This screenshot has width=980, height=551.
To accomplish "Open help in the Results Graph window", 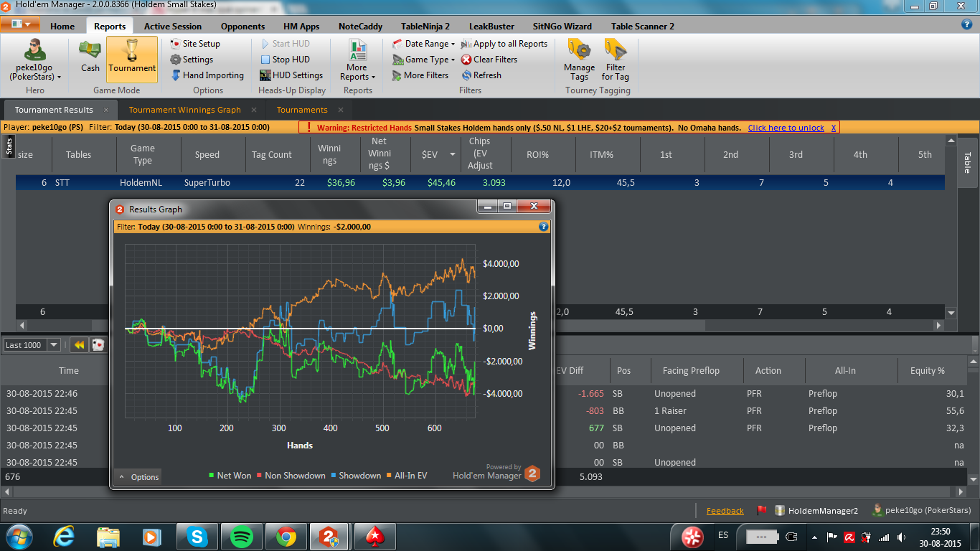I will tap(544, 227).
